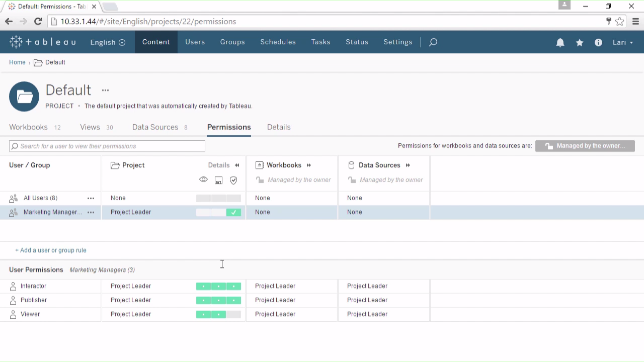Viewport: 644px width, 362px height.
Task: Open Default project actions ellipsis
Action: point(105,90)
